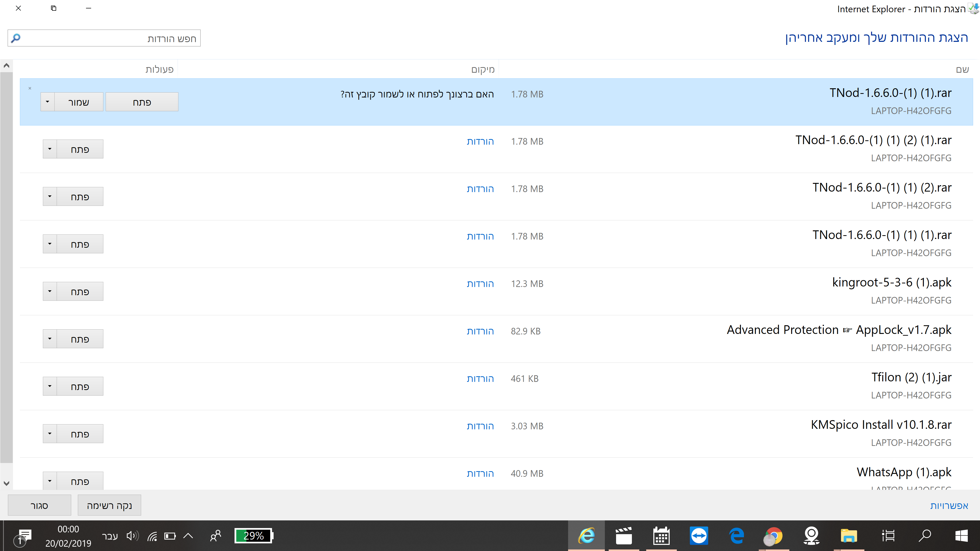Open the Windows Start menu
Screen dimensions: 980x551
[961, 536]
